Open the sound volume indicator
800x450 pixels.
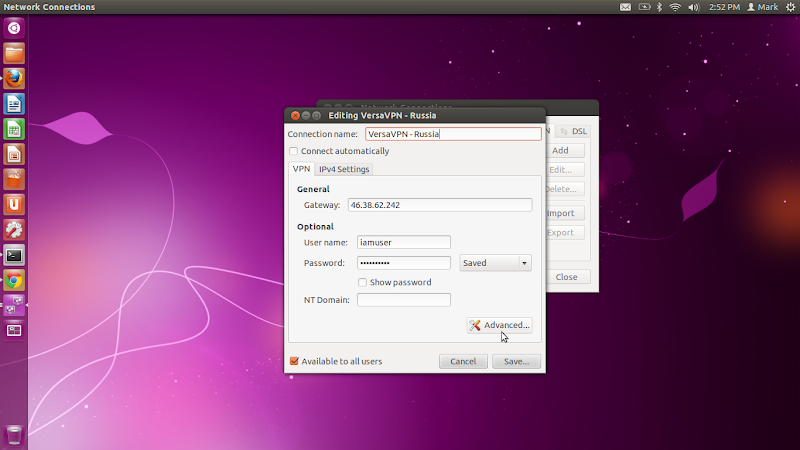[x=693, y=7]
